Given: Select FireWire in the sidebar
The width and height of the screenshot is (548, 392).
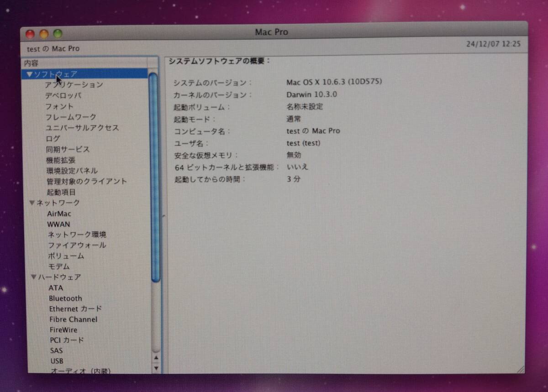Looking at the screenshot, I should [63, 330].
